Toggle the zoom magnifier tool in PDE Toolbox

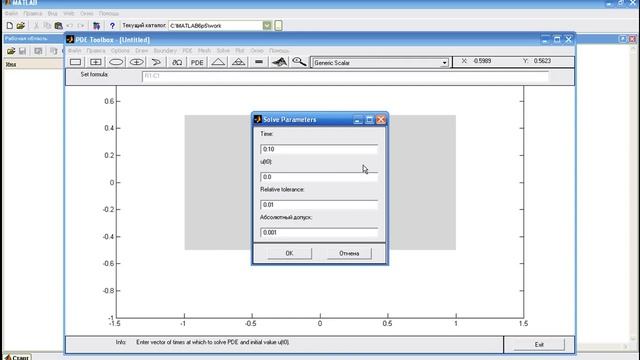click(x=299, y=62)
